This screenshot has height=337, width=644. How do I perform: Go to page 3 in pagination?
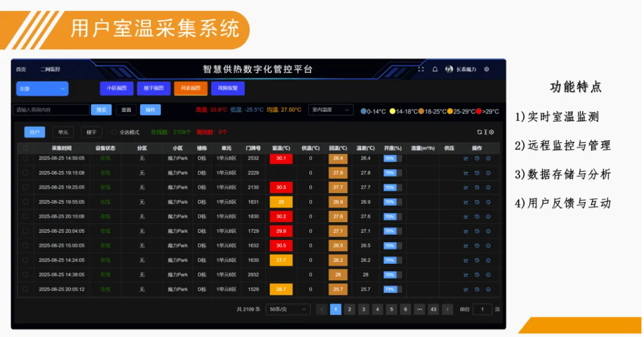[x=364, y=309]
